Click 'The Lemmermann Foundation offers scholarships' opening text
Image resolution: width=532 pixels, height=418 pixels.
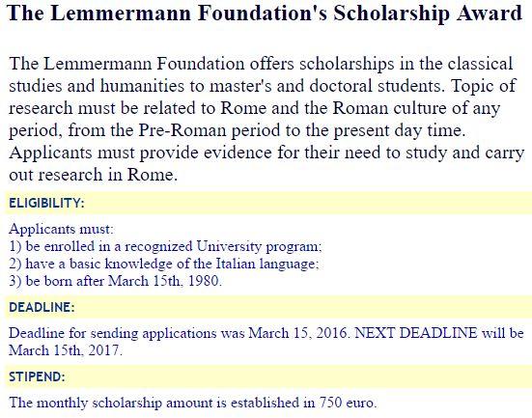click(x=202, y=64)
